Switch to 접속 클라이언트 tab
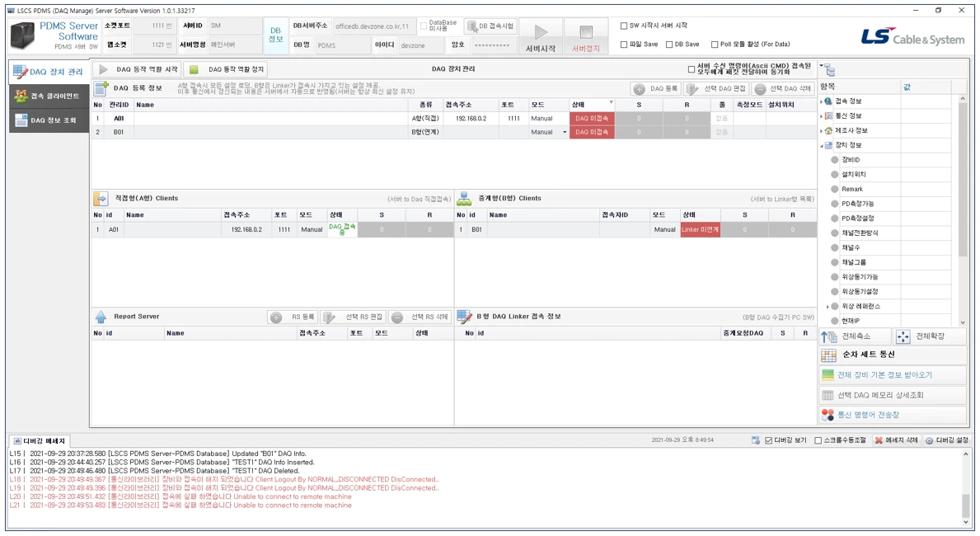The image size is (980, 536). pyautogui.click(x=49, y=96)
